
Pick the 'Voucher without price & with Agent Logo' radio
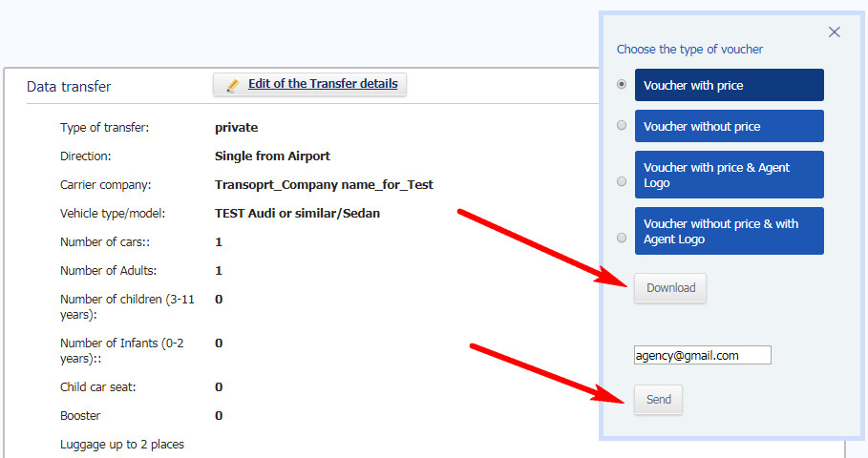(622, 238)
